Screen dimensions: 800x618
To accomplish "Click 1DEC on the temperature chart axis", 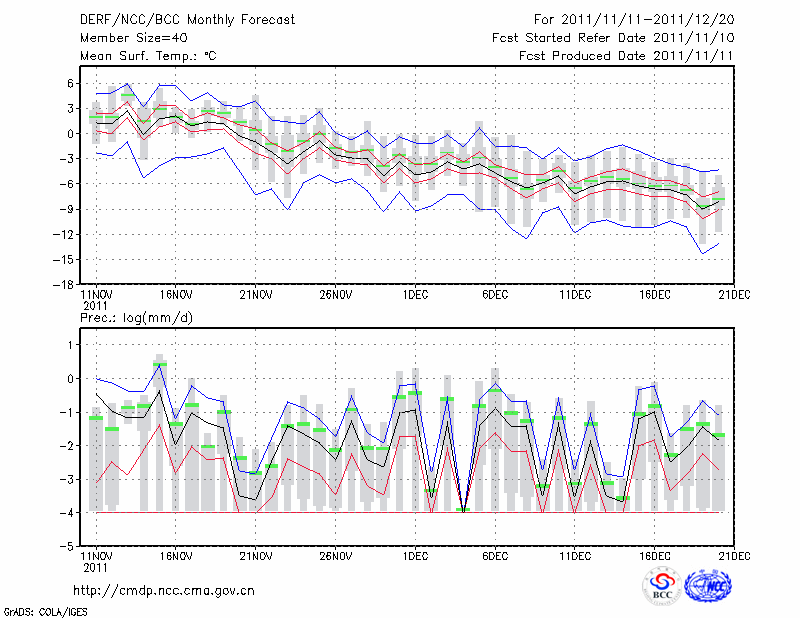I will pos(414,295).
